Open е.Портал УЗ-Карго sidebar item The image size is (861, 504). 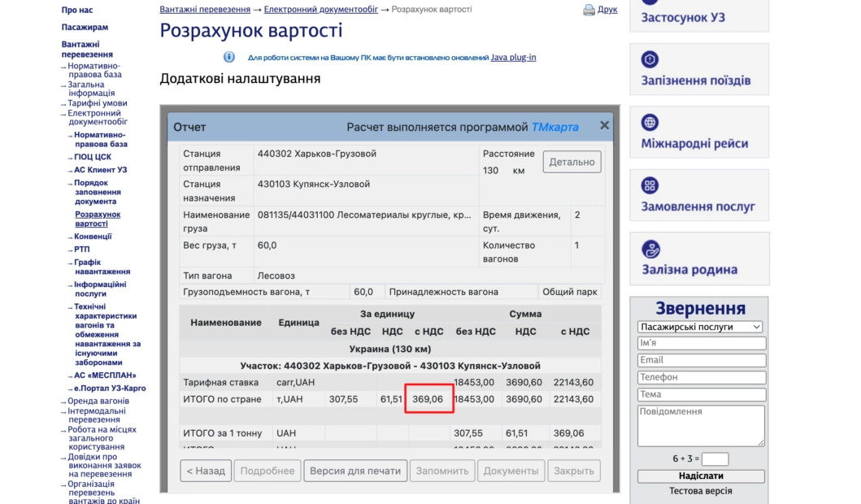point(110,388)
